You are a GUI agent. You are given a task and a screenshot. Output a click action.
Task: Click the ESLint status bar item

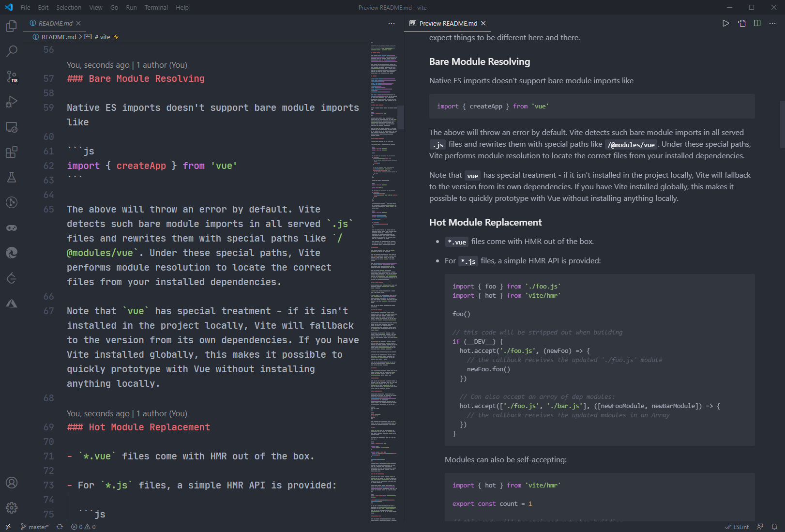(737, 527)
